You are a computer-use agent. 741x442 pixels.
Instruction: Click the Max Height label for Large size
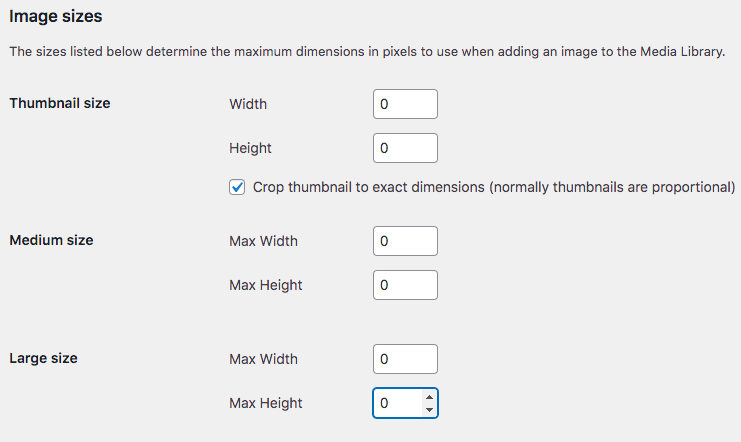(265, 403)
